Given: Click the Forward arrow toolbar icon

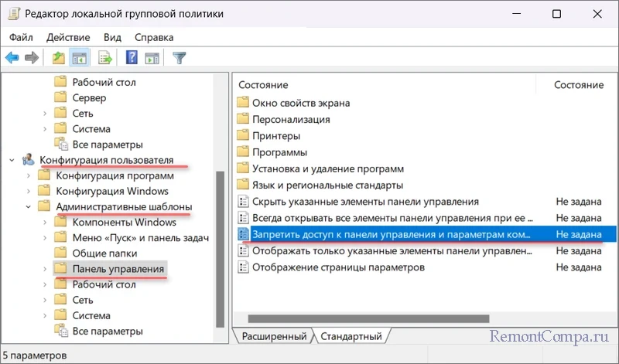Looking at the screenshot, I should pyautogui.click(x=32, y=58).
